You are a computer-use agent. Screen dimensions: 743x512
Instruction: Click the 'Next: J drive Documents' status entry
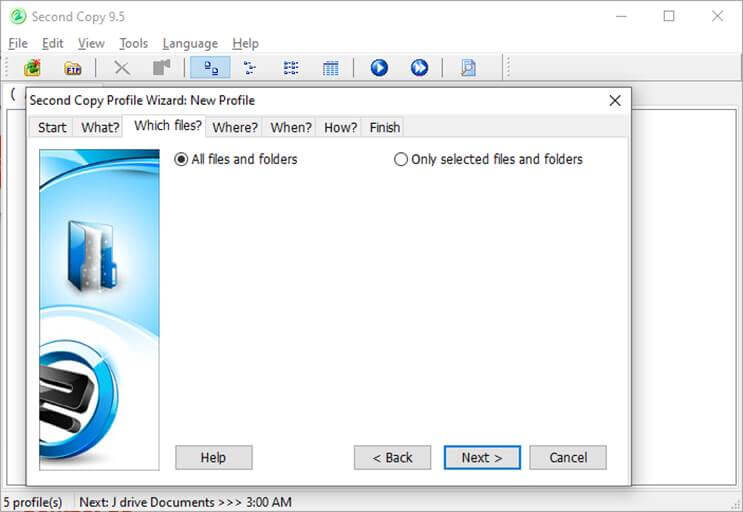click(x=185, y=502)
